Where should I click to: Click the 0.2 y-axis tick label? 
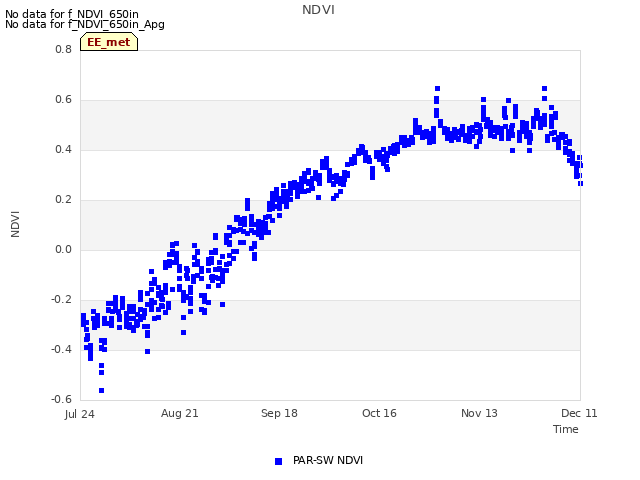63,200
